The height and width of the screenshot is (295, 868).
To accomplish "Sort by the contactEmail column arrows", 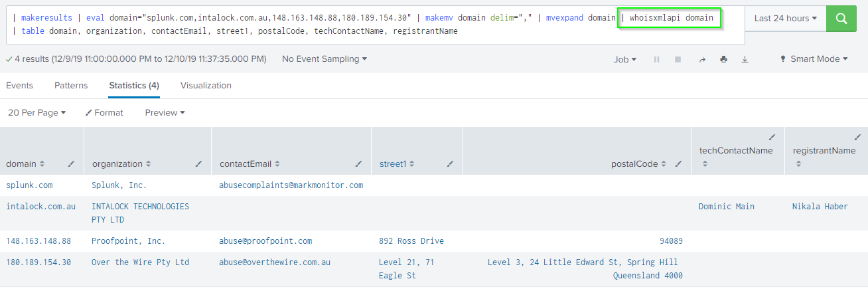I will (277, 164).
